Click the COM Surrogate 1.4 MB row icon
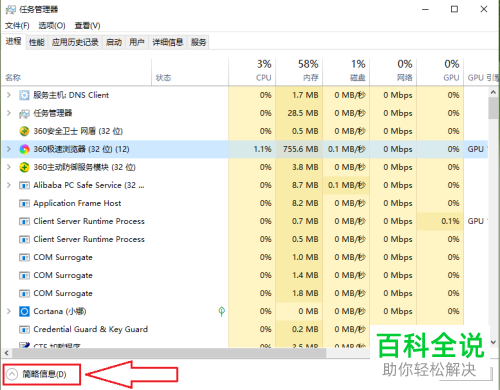This screenshot has width=500, height=390. (x=24, y=275)
